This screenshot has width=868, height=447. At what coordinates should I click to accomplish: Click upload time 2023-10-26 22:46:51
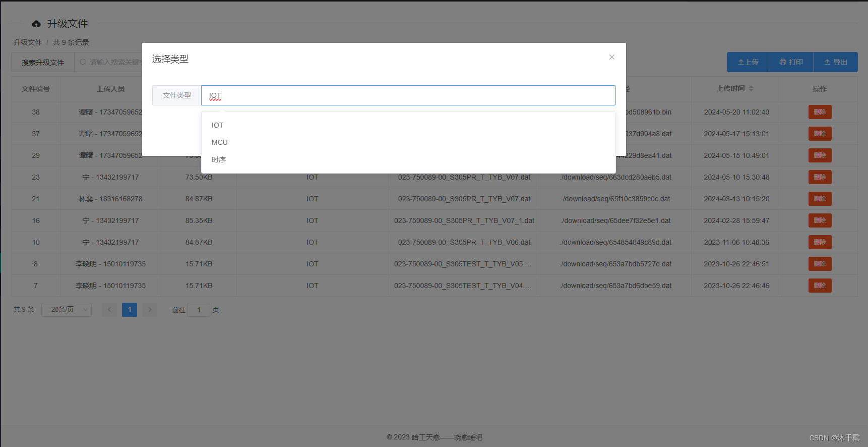tap(736, 264)
